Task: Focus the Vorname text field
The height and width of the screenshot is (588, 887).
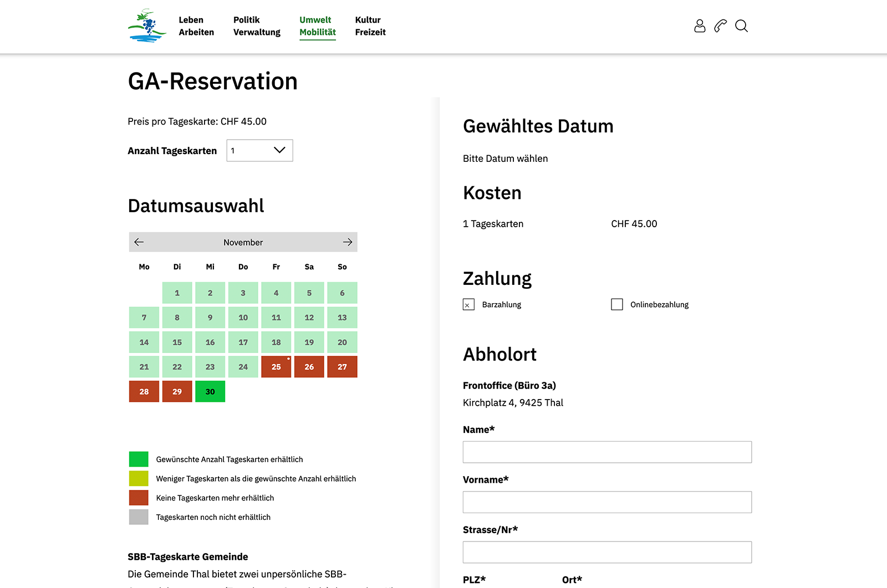Action: click(607, 502)
